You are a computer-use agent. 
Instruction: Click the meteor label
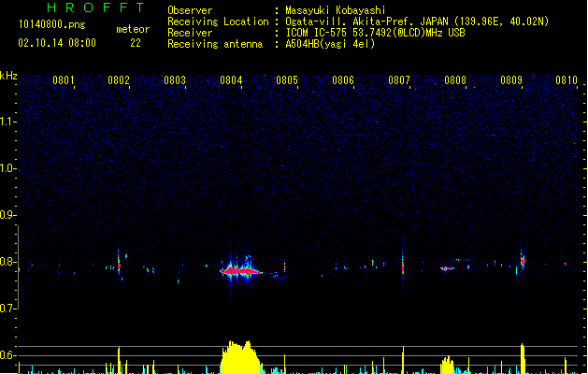point(133,29)
